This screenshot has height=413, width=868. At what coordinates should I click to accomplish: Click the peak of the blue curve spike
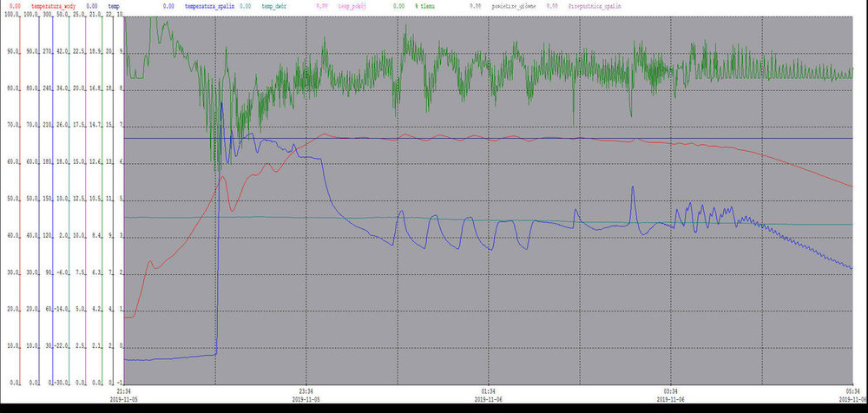(x=222, y=103)
